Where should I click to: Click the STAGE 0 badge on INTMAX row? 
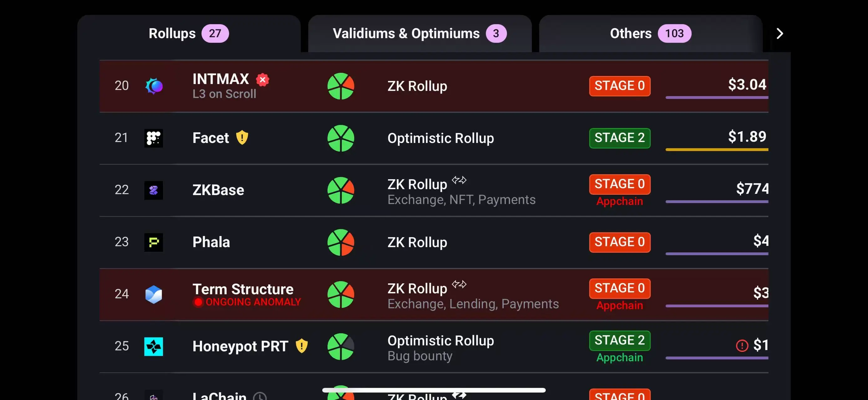coord(620,86)
